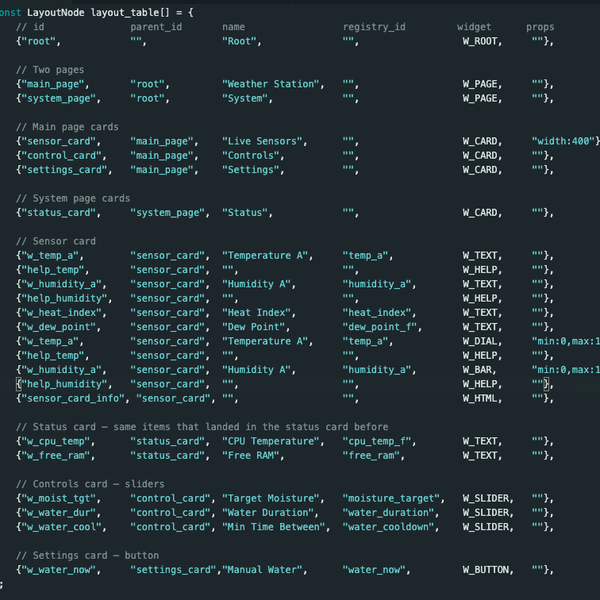This screenshot has height=600, width=600.
Task: Click the "sensor_card_info" id string
Action: coord(73,399)
